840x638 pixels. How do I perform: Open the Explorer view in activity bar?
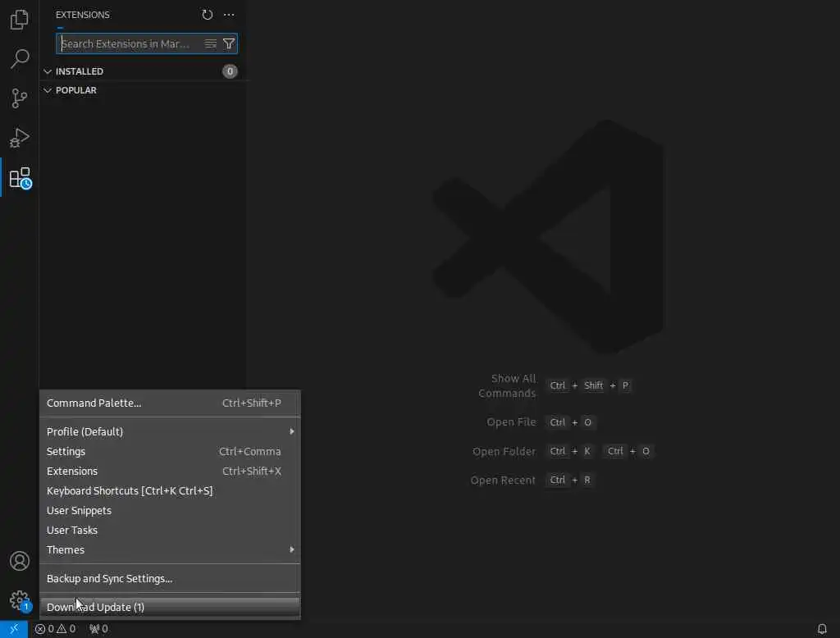[20, 20]
